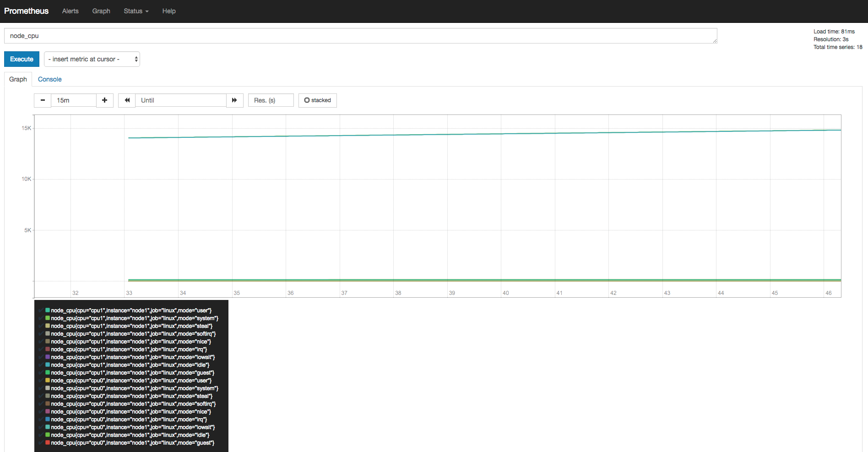Focus the node_cpu expression input box

coord(361,36)
